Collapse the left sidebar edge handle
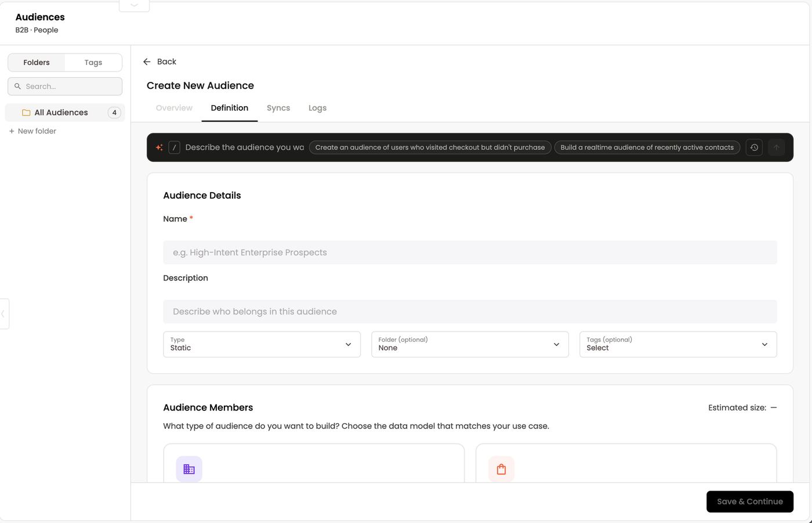This screenshot has height=523, width=812. 3,313
